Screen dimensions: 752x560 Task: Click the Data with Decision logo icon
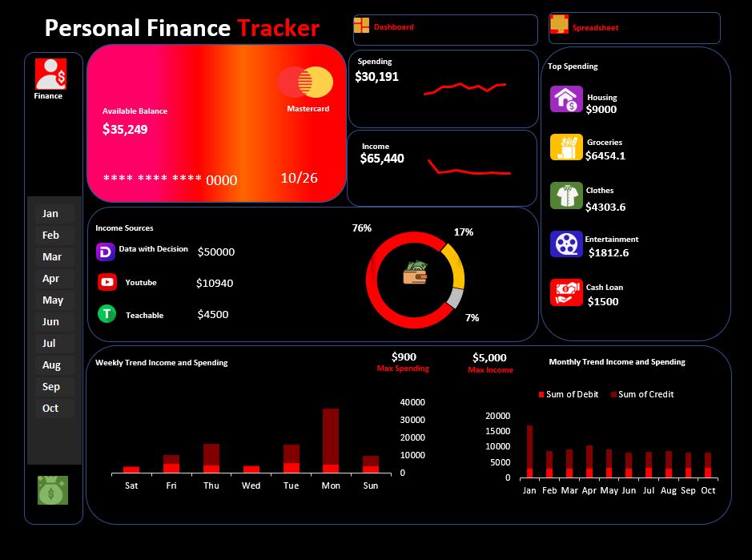(x=106, y=252)
